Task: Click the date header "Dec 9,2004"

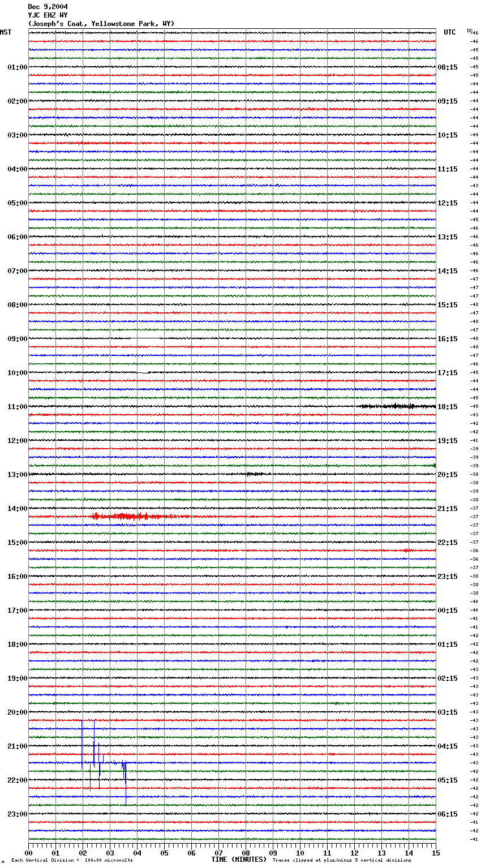Action: pos(48,7)
